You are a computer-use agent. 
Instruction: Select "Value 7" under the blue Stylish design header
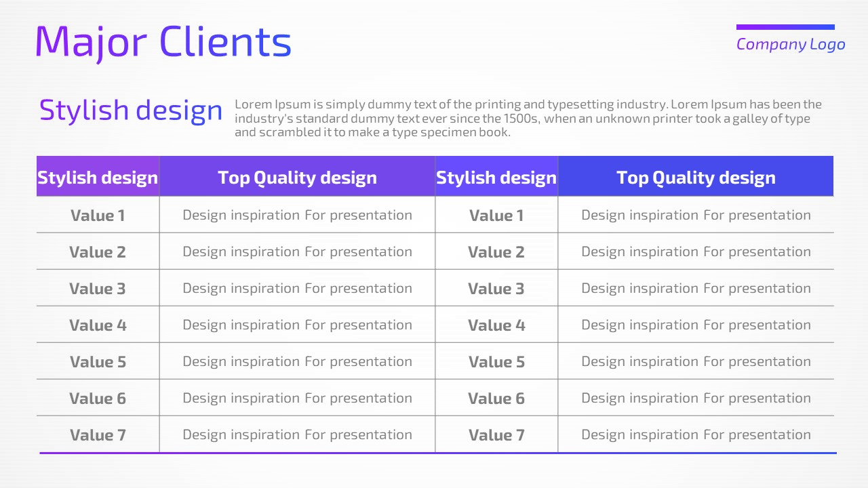coord(496,435)
